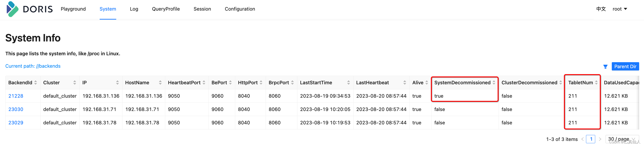The height and width of the screenshot is (146, 644).
Task: Open the root user dropdown
Action: point(620,9)
